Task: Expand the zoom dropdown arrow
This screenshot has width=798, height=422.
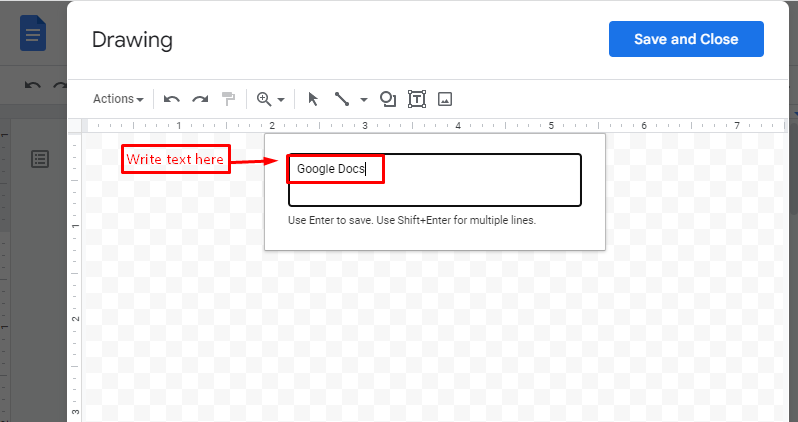Action: (281, 100)
